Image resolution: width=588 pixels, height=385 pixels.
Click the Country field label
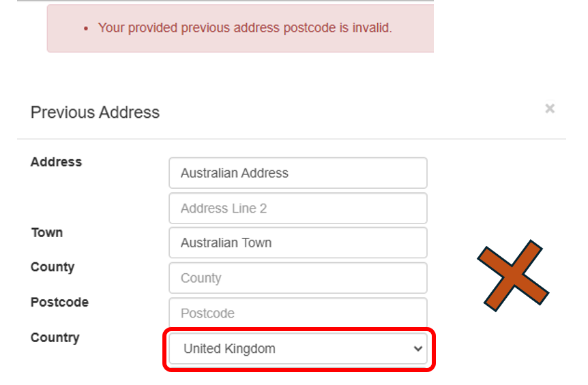(x=55, y=337)
